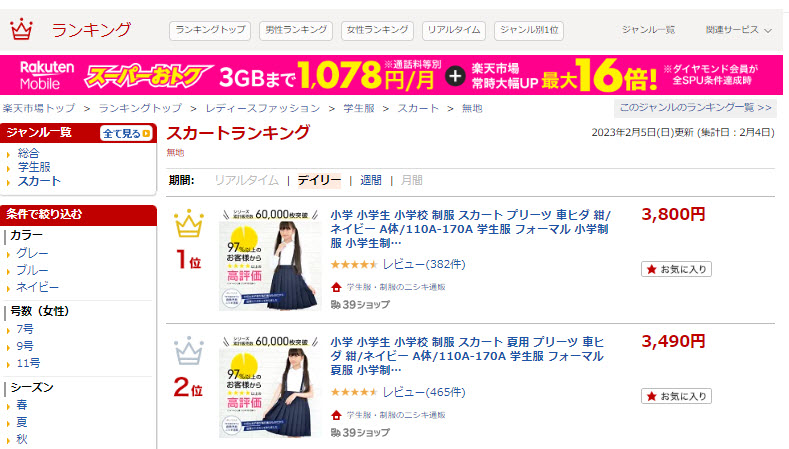The height and width of the screenshot is (449, 789).
Task: Click the silver crown second place icon
Action: (x=189, y=351)
